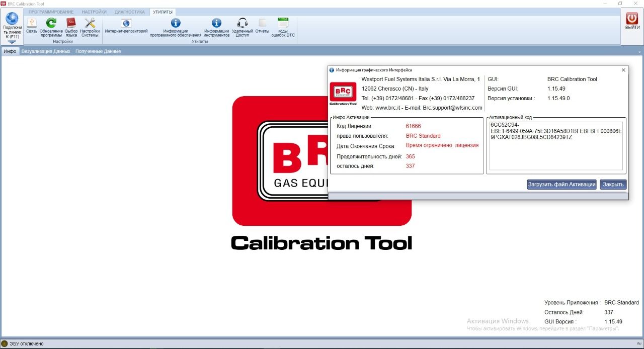This screenshot has width=644, height=349.
Task: Click the RU language indicator in status bar
Action: coord(639,343)
